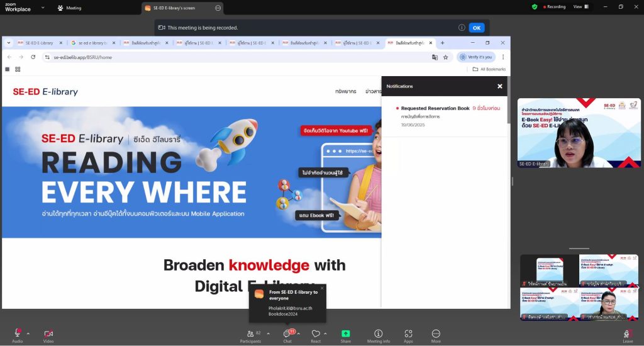Open the Participants panel

point(250,335)
